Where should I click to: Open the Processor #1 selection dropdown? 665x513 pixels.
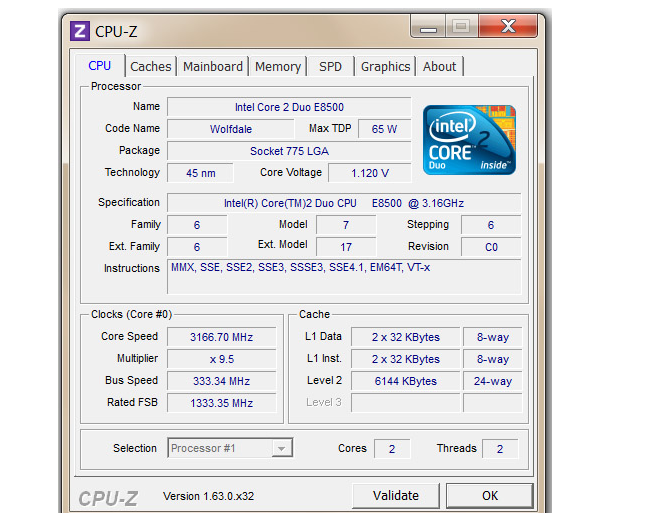coord(230,448)
